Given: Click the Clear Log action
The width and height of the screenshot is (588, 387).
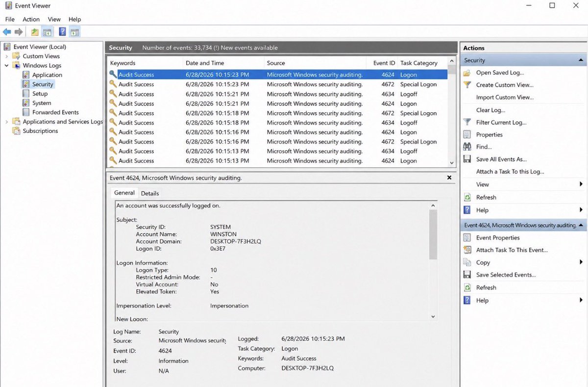Looking at the screenshot, I should click(490, 110).
